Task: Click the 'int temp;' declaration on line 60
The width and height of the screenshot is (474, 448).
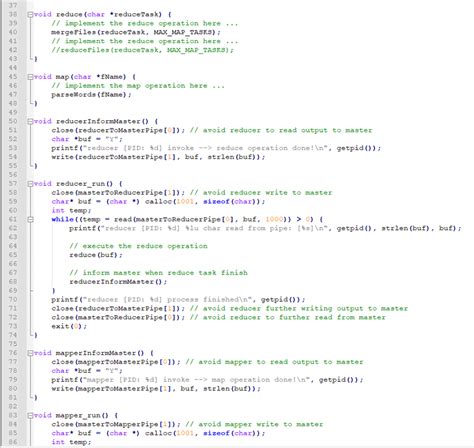Action: [71, 210]
